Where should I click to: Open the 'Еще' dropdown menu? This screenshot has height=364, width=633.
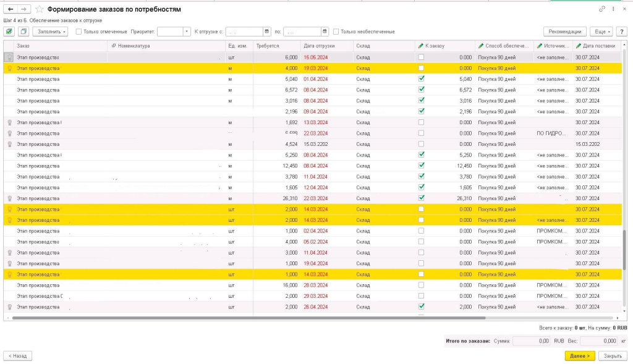click(x=601, y=32)
